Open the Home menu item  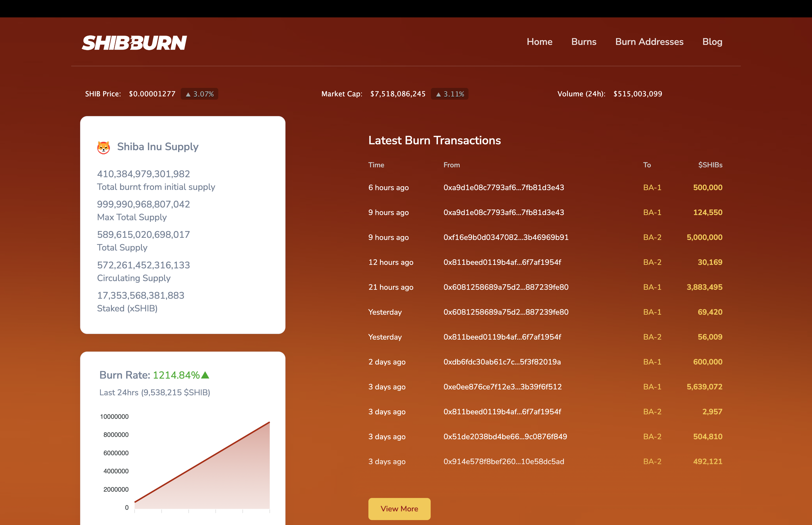[539, 42]
